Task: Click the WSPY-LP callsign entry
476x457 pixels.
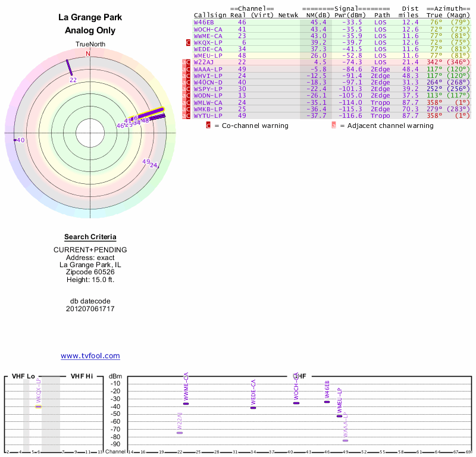Action: [208, 89]
